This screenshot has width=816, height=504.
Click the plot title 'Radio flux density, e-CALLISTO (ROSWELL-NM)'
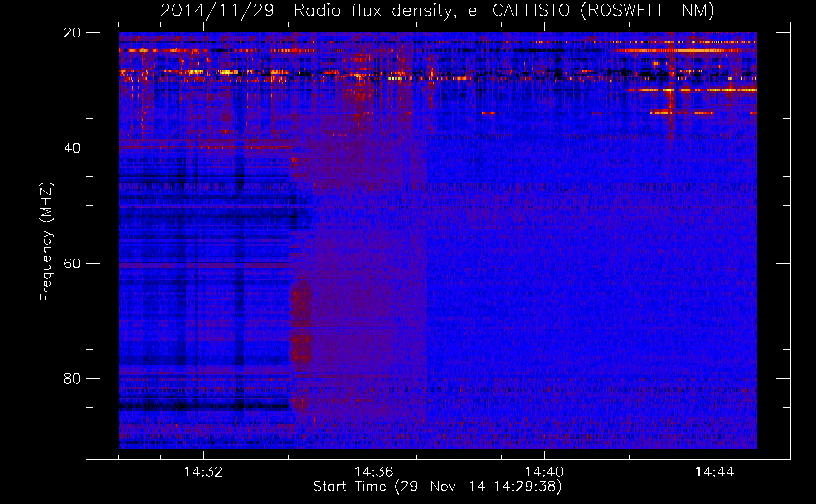point(504,10)
